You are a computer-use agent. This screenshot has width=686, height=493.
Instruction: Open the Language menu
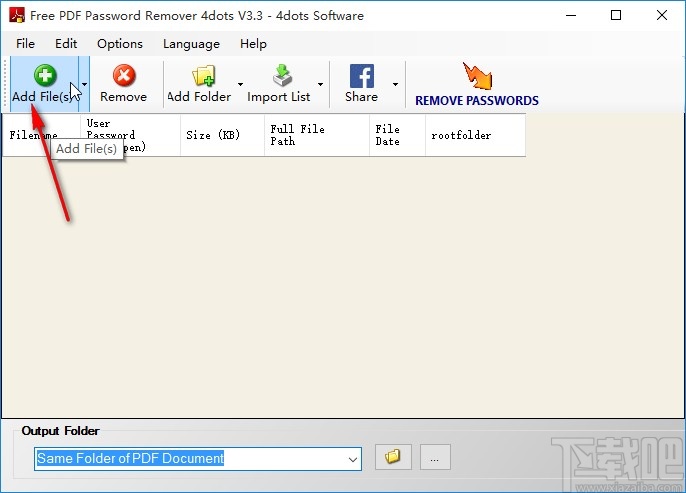point(191,44)
